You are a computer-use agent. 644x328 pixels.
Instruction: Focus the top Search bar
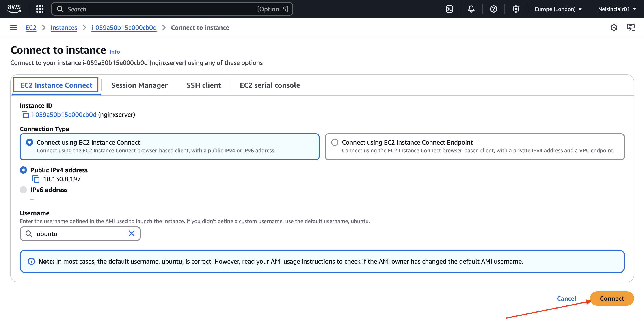(x=172, y=9)
